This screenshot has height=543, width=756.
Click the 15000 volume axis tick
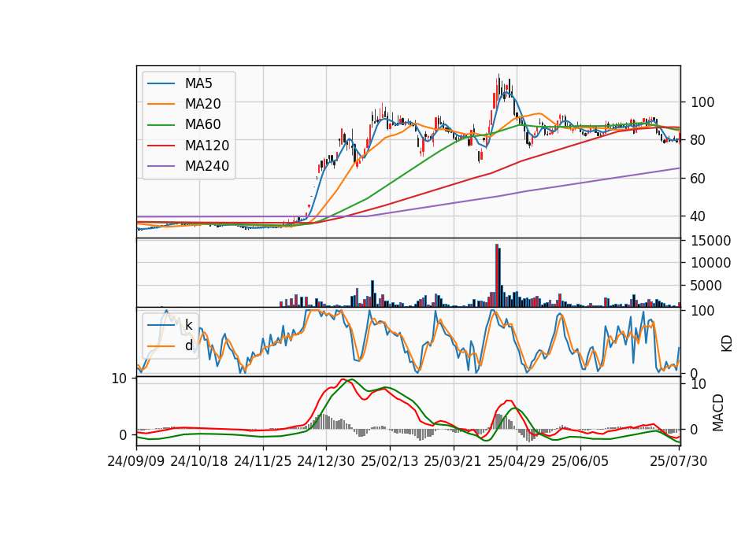pyautogui.click(x=711, y=241)
